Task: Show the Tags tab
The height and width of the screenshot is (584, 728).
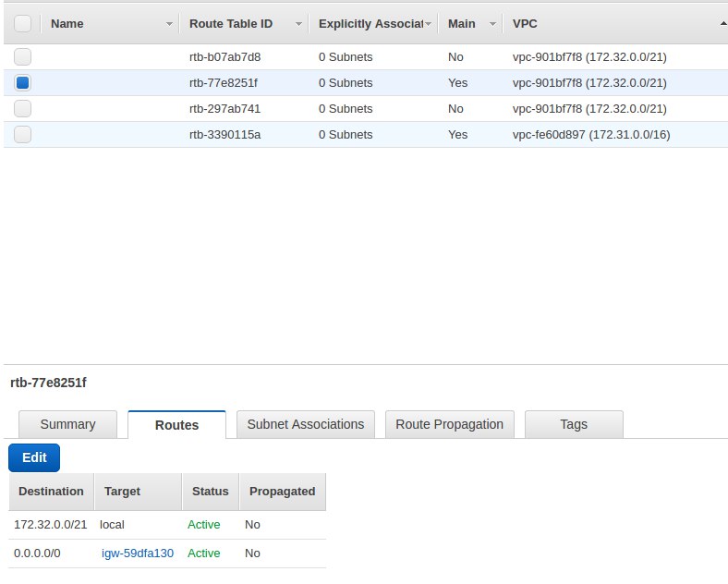Action: pos(574,424)
